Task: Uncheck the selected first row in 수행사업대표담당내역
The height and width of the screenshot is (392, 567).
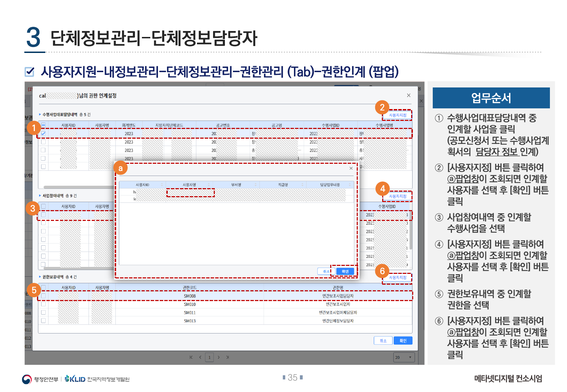Action: [43, 133]
